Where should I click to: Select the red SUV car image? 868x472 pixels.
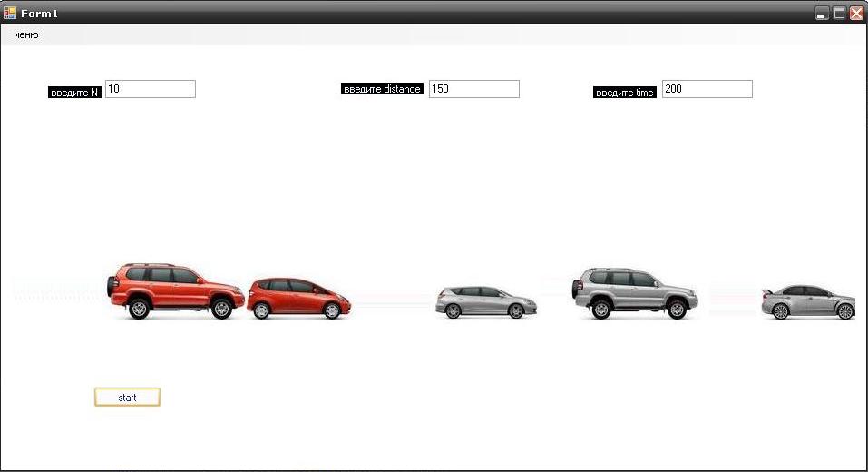click(176, 291)
